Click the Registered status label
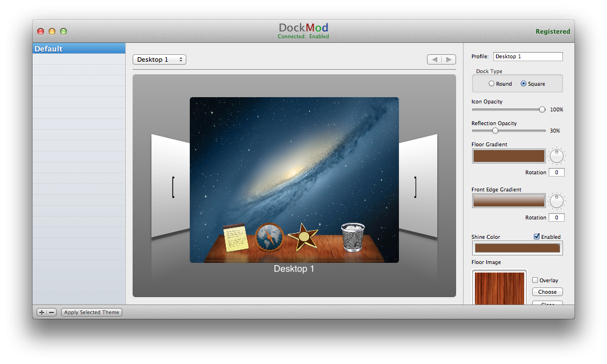 pos(553,31)
